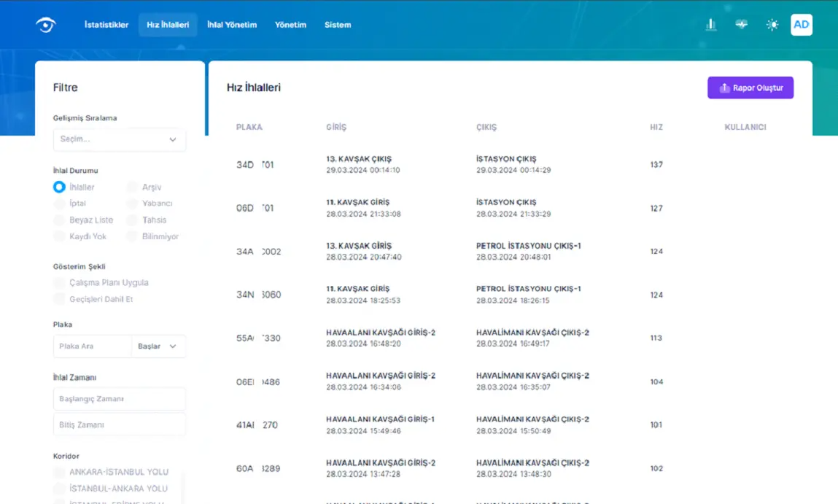This screenshot has width=838, height=504.
Task: Click the Başlangıç Zamanı input field
Action: [119, 399]
